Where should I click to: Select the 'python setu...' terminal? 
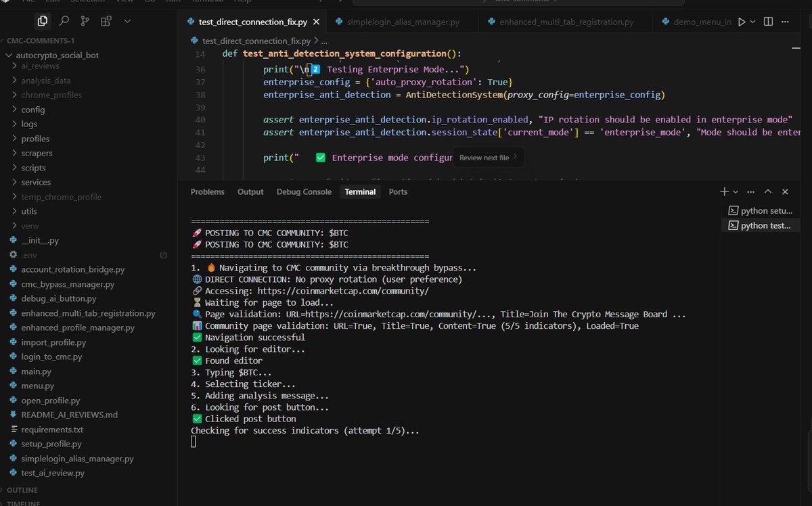pos(760,210)
